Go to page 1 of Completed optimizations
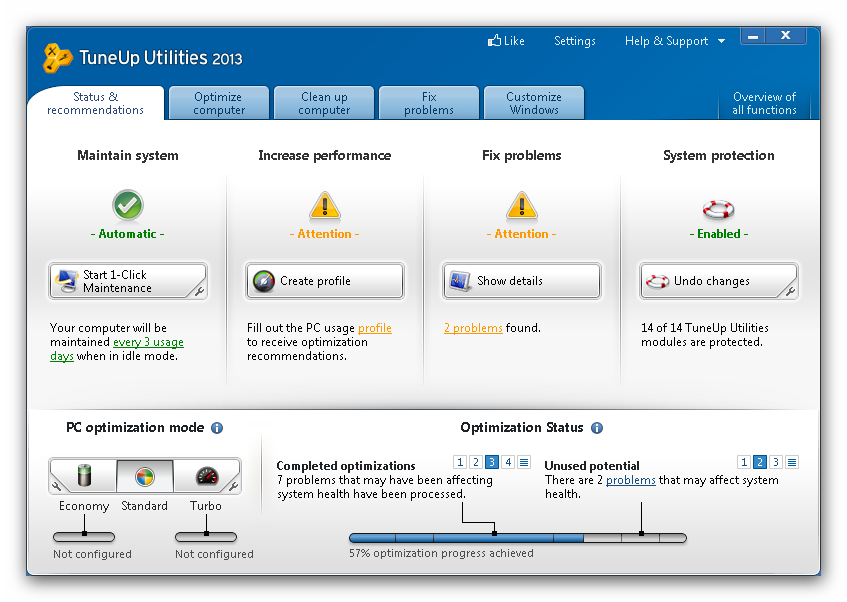This screenshot has height=602, width=847. (460, 462)
